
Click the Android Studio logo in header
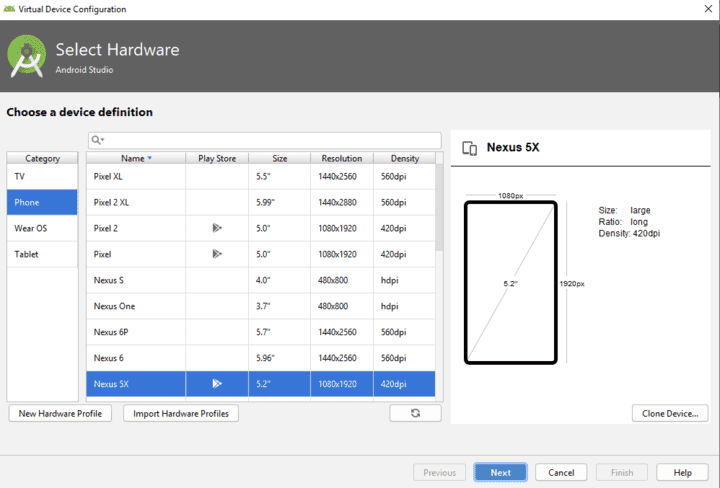click(27, 56)
